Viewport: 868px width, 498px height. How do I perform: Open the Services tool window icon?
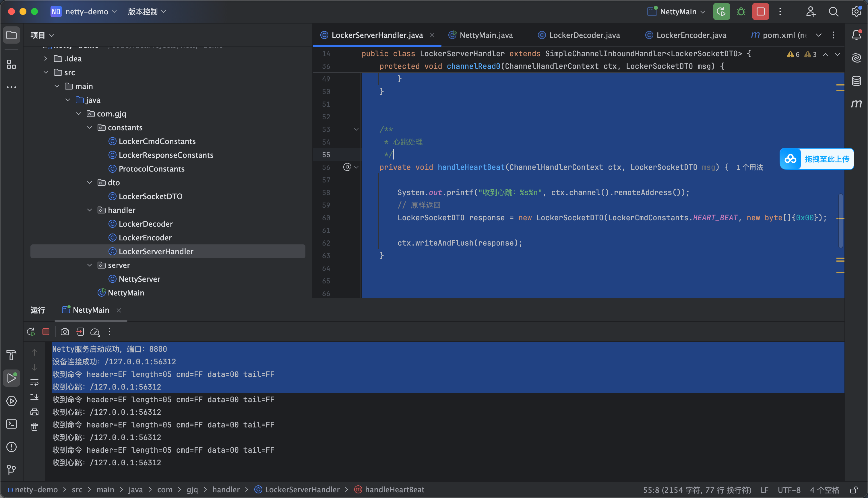11,401
